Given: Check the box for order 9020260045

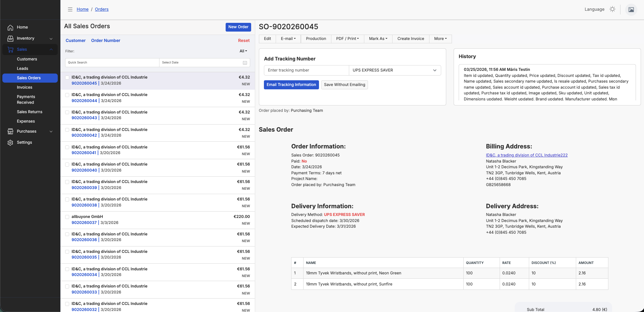Looking at the screenshot, I should [x=67, y=78].
